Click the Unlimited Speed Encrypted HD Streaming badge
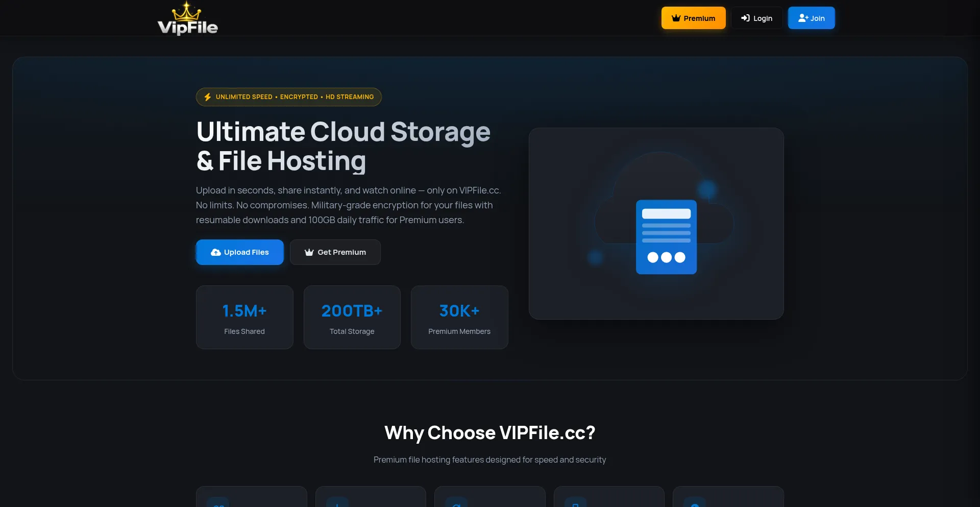This screenshot has width=980, height=507. [x=289, y=97]
